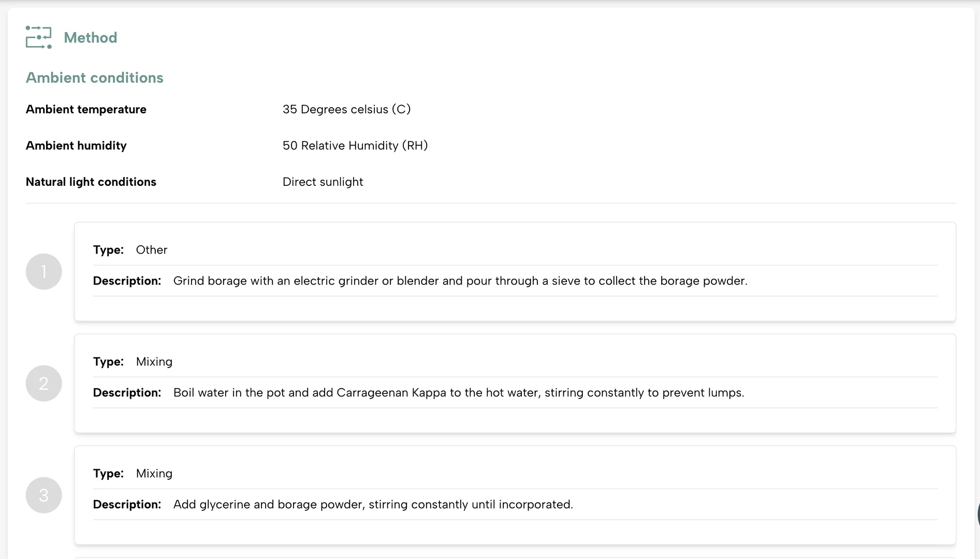Select the 50 Relative Humidity value

pyautogui.click(x=355, y=145)
